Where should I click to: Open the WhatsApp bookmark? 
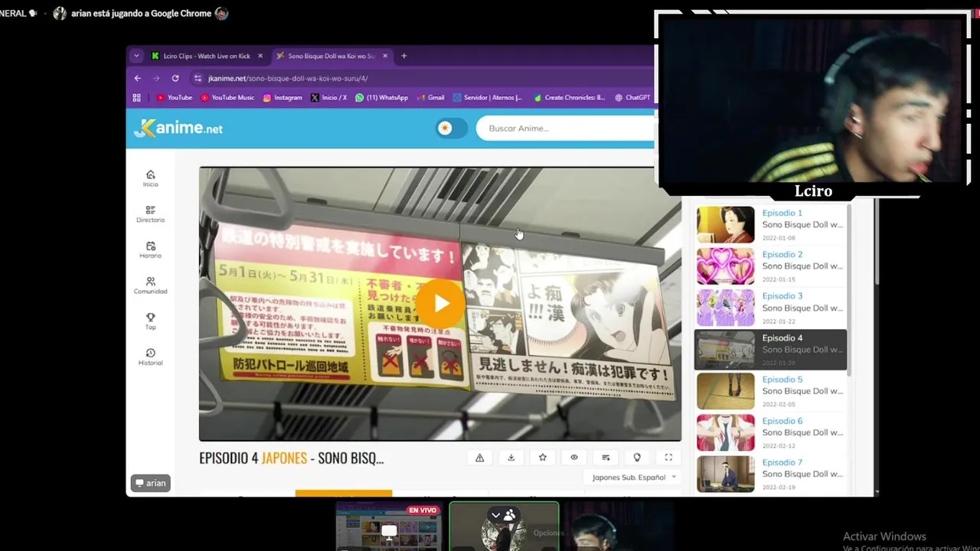tap(381, 97)
